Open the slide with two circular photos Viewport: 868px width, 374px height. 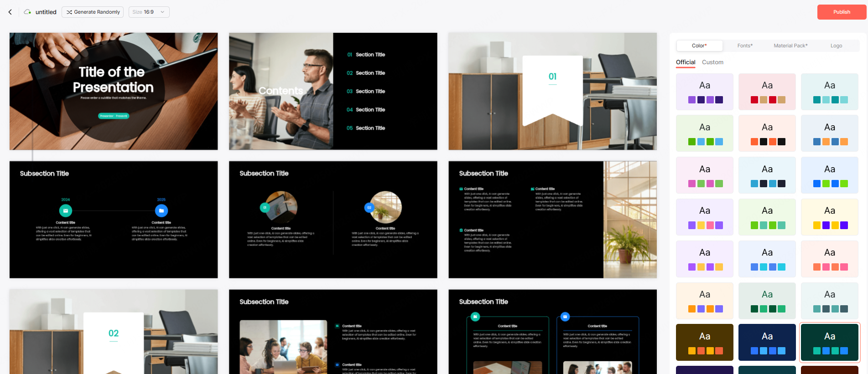pos(333,220)
